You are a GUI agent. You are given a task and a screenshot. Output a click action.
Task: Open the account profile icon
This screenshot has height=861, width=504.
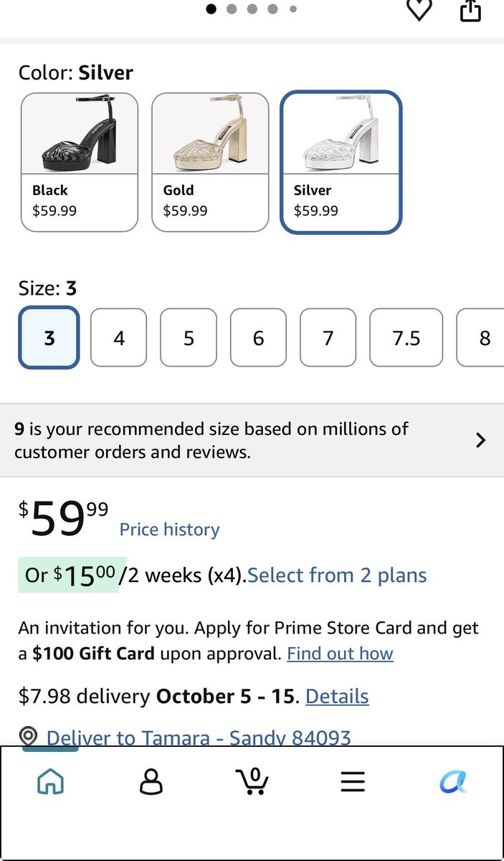pos(151,782)
